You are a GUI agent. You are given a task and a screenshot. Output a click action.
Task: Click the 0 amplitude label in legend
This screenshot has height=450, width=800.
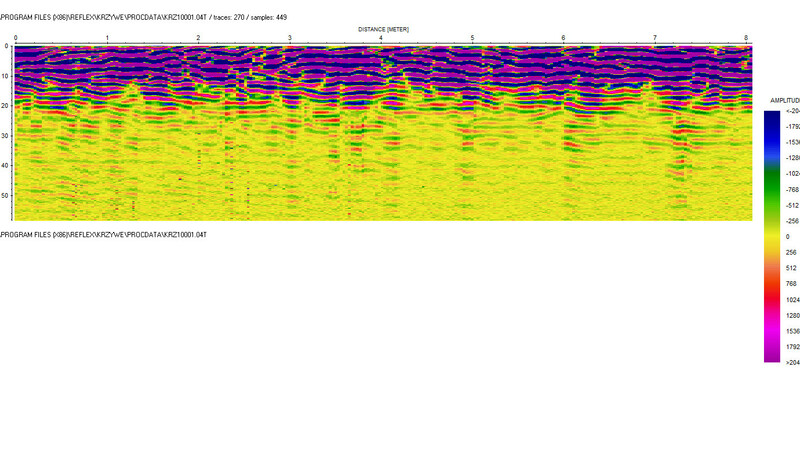[x=789, y=236]
